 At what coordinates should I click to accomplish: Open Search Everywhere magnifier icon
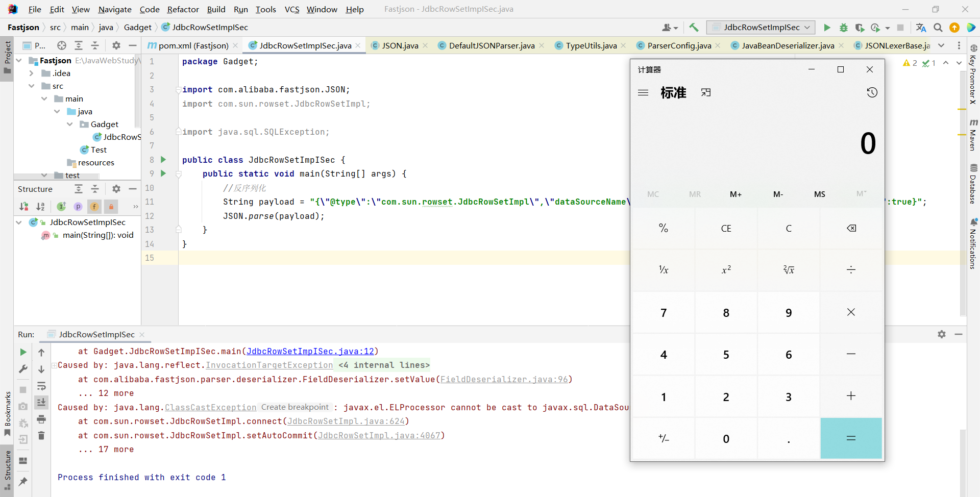pos(938,28)
